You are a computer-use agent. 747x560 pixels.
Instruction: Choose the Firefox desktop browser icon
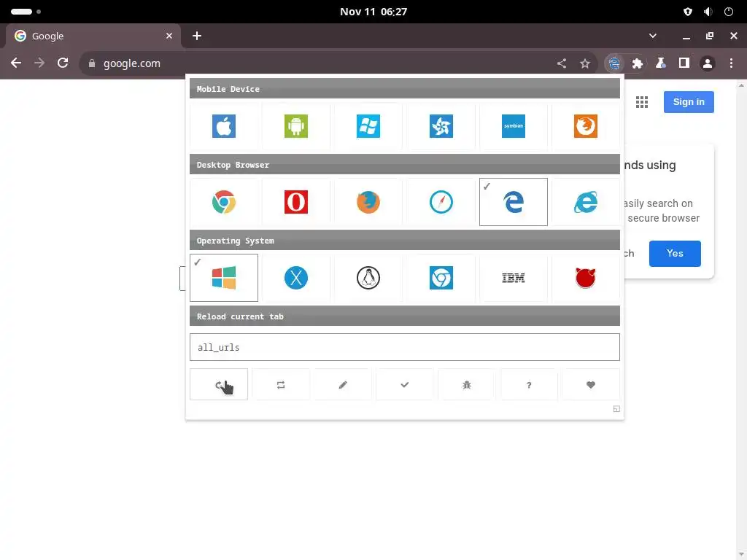[x=368, y=202]
